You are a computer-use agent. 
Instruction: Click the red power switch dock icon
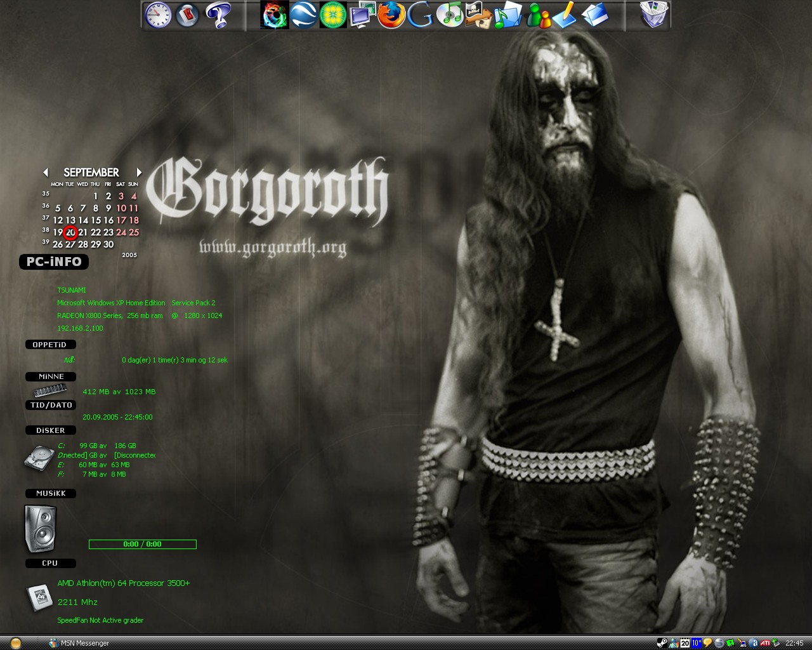pyautogui.click(x=187, y=15)
